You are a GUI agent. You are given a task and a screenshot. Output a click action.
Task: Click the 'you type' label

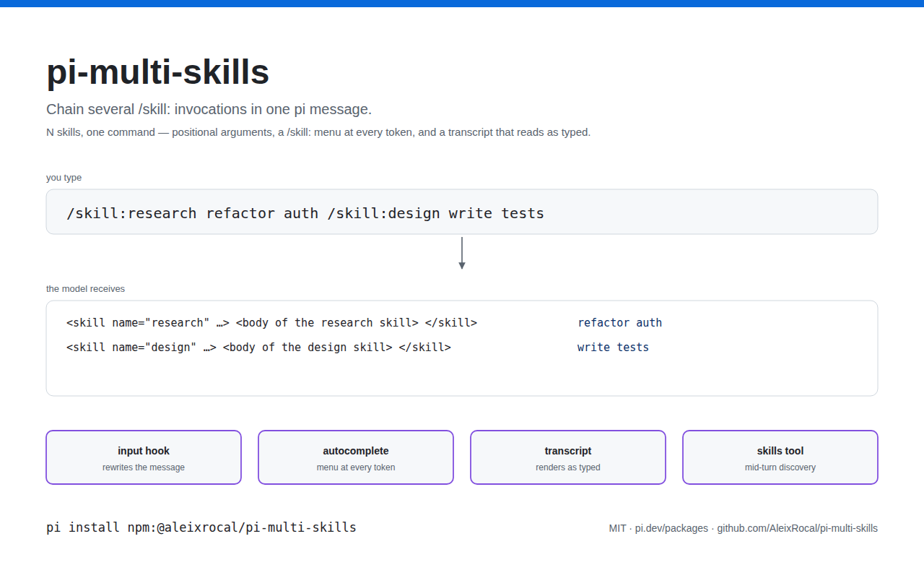tap(64, 178)
